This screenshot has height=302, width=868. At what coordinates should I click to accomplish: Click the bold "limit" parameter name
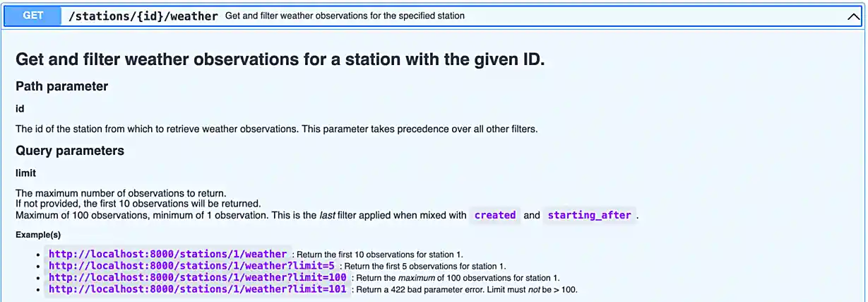click(x=25, y=173)
